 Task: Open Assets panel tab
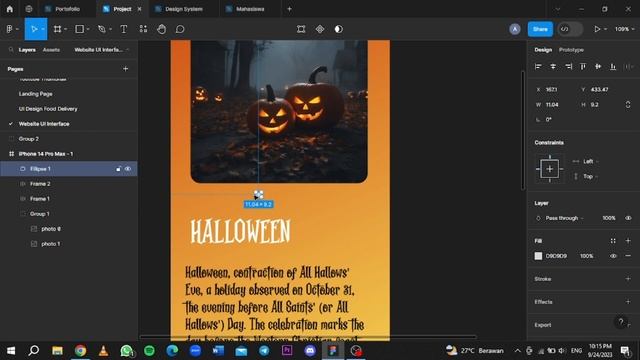(51, 50)
